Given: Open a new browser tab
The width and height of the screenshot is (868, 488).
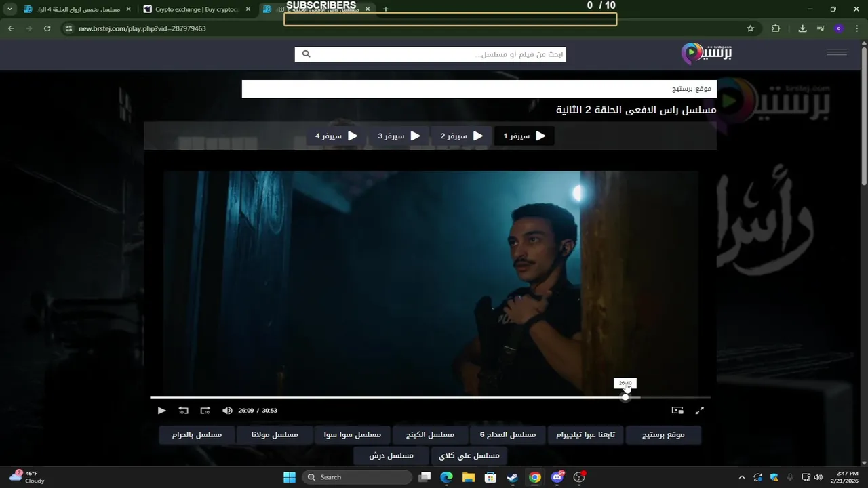Looking at the screenshot, I should [x=385, y=9].
